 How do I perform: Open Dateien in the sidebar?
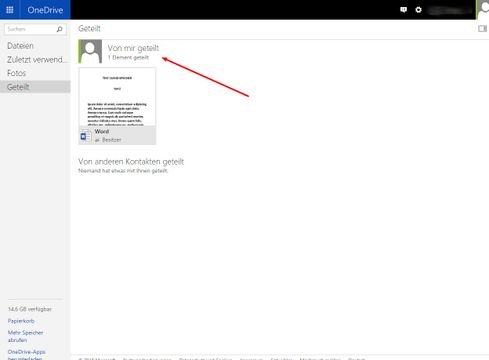pos(20,46)
